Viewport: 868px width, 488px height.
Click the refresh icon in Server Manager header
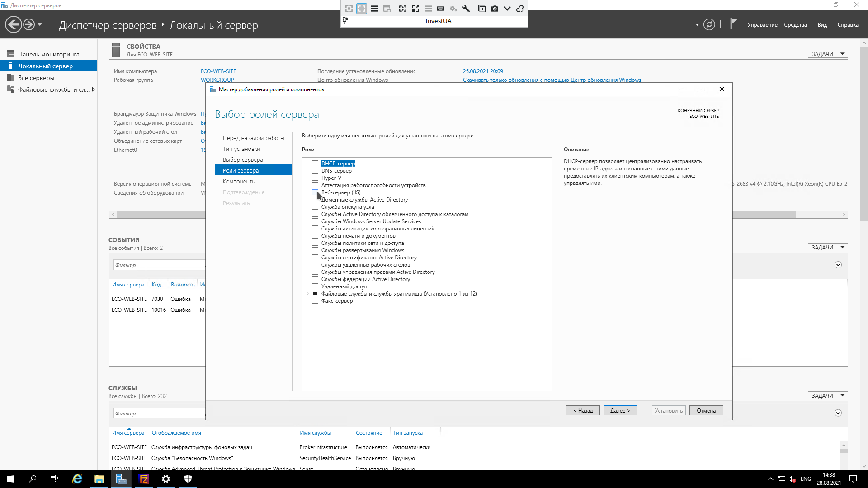pyautogui.click(x=709, y=24)
